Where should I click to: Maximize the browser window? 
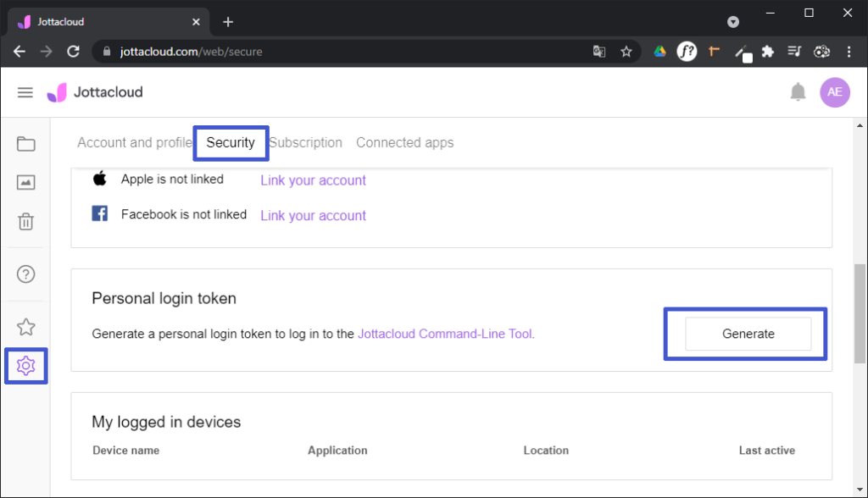pos(809,13)
